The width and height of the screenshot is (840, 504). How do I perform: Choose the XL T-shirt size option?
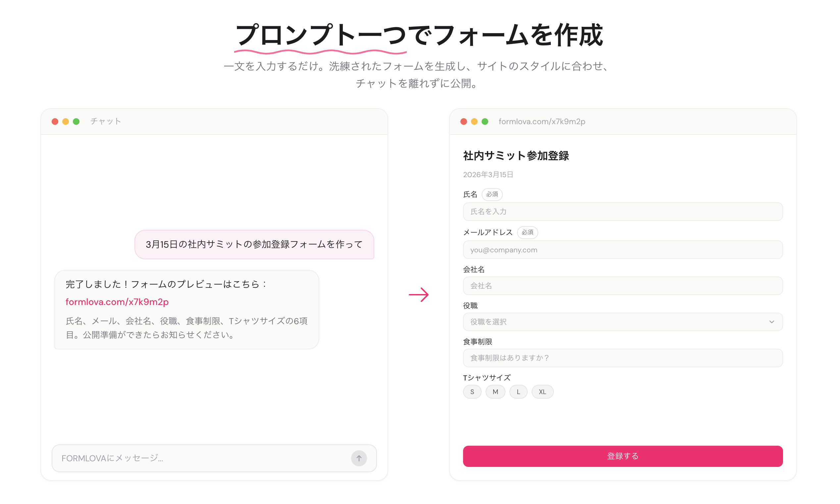[x=542, y=392]
